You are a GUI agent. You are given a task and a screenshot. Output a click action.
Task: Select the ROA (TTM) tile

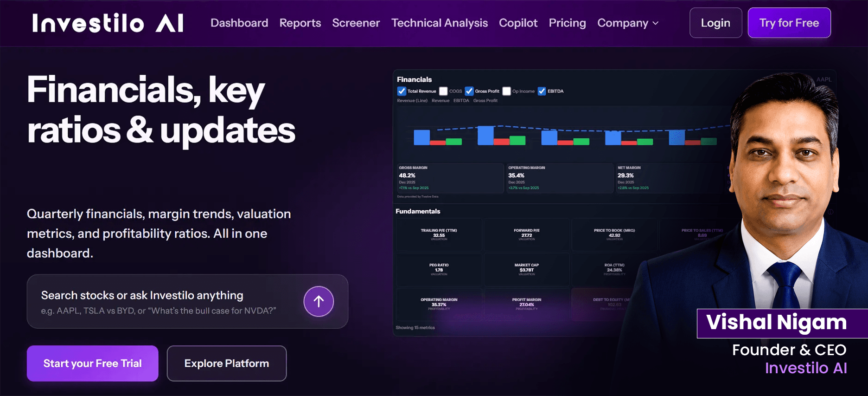(x=614, y=270)
